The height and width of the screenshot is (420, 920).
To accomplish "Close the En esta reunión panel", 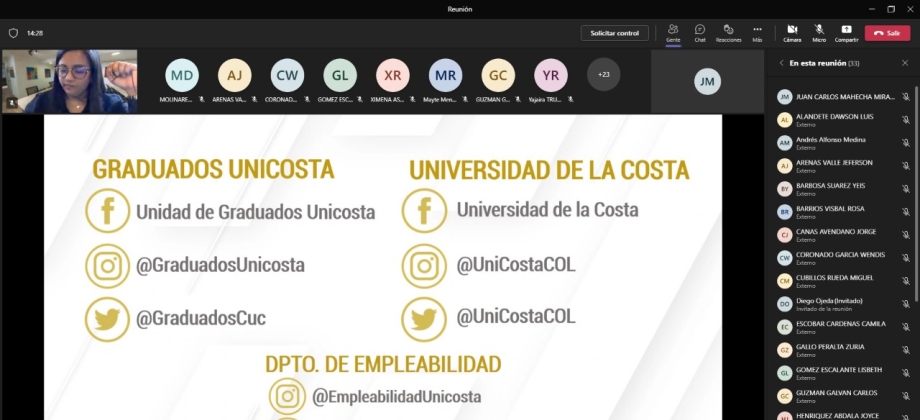I will click(905, 63).
